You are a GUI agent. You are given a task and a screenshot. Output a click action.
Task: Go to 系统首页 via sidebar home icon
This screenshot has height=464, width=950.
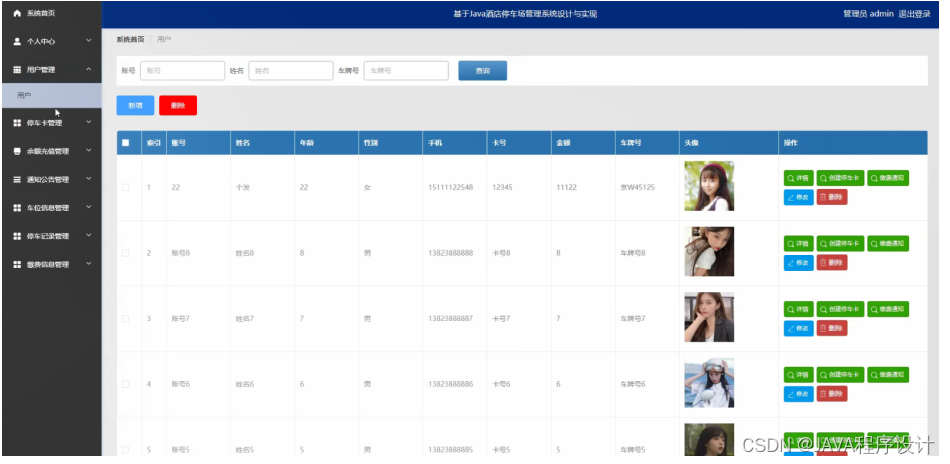click(x=17, y=13)
